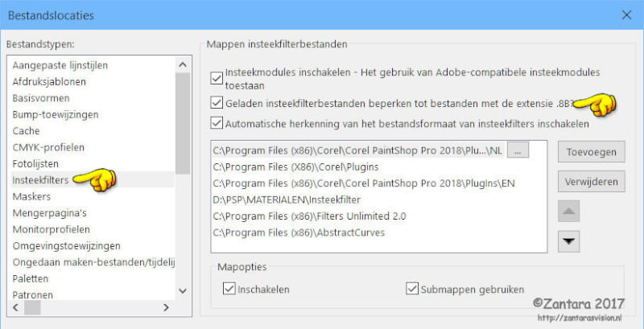Viewport: 644px width, 329px height.
Task: Move folder down with the black down arrow
Action: click(569, 241)
